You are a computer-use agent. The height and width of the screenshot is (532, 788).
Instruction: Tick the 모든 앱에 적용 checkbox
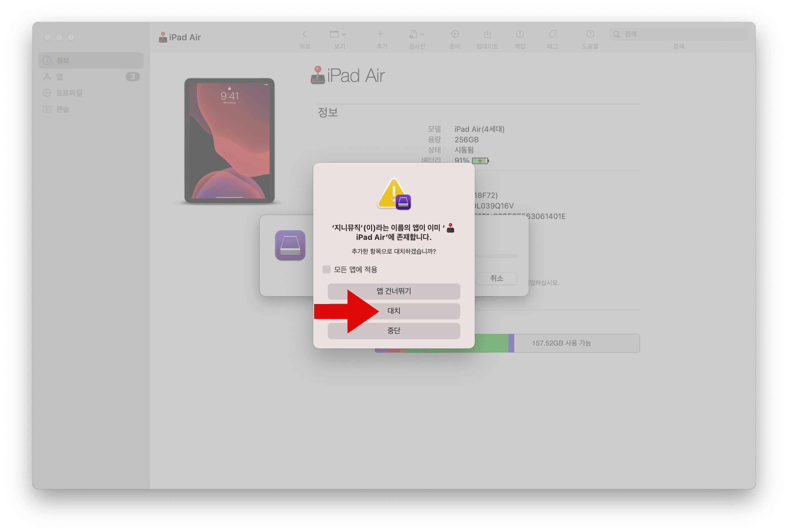coord(326,269)
